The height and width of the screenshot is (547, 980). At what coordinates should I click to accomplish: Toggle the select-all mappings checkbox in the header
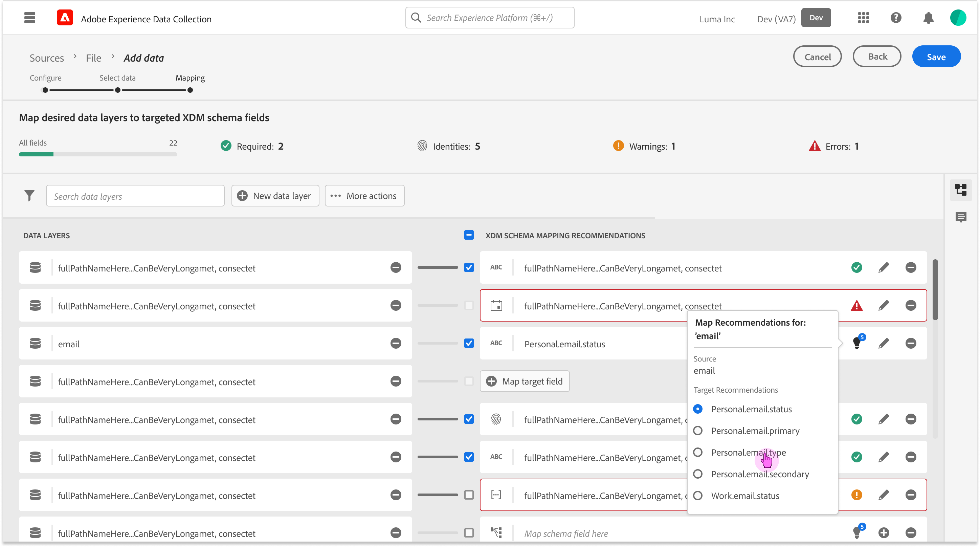click(469, 235)
